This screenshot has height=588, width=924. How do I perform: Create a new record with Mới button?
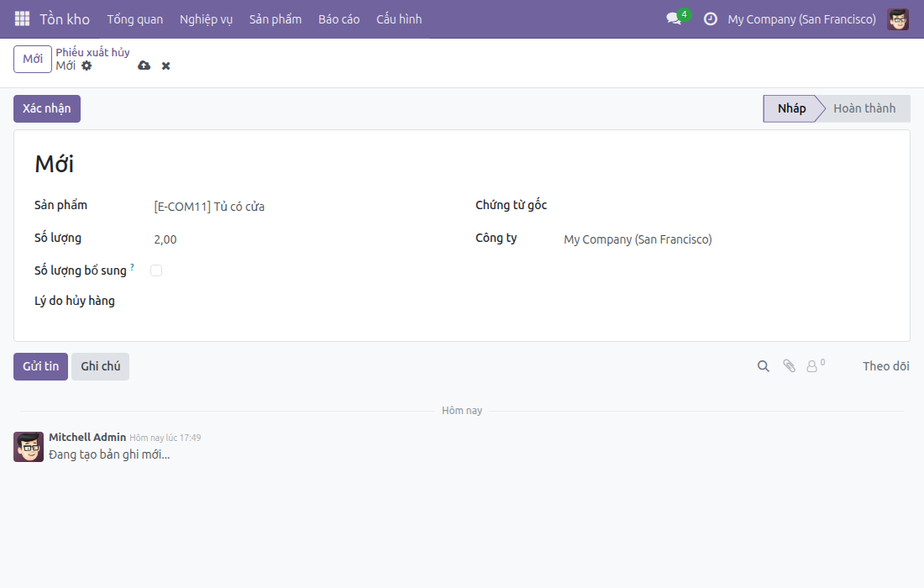(33, 59)
